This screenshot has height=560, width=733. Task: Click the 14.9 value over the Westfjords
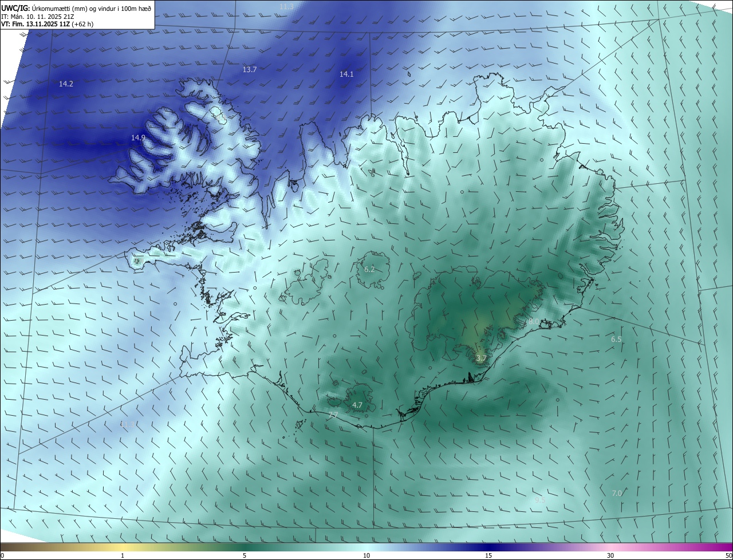coord(138,137)
